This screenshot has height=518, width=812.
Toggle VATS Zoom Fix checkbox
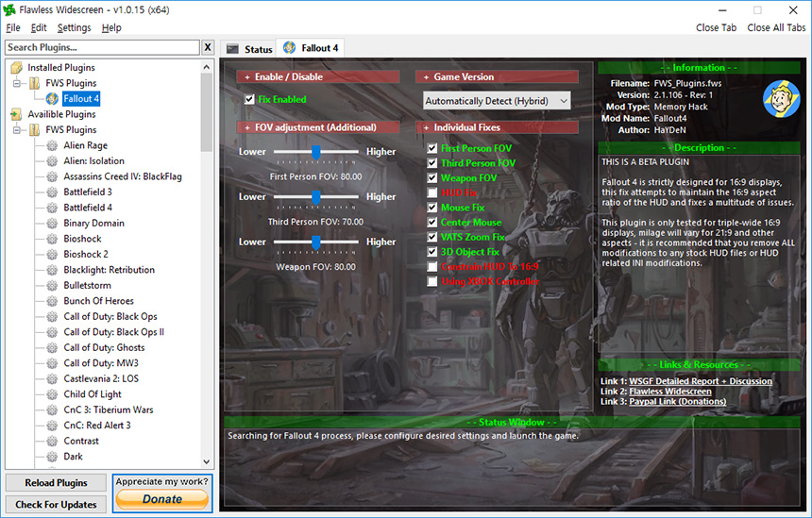[431, 237]
